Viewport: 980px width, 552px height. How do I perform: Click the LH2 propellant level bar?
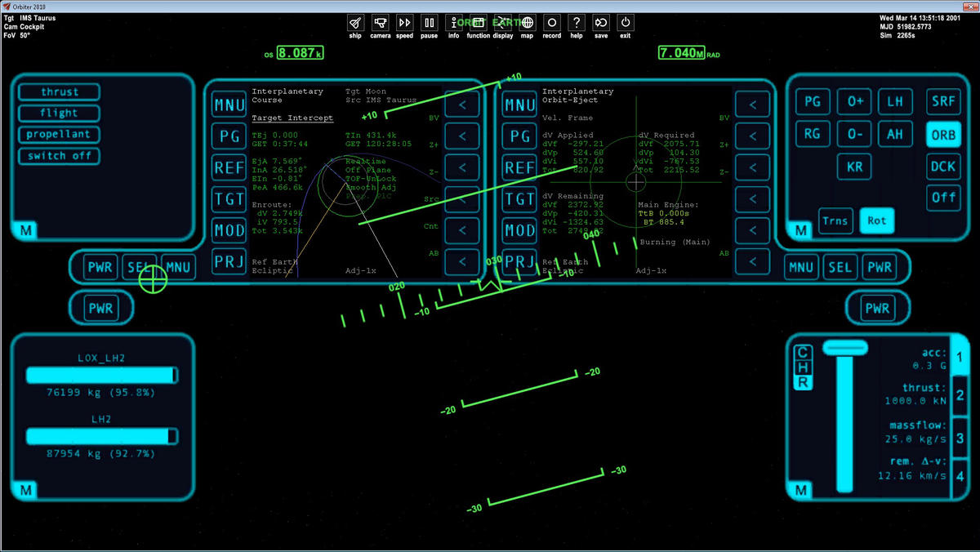[102, 437]
